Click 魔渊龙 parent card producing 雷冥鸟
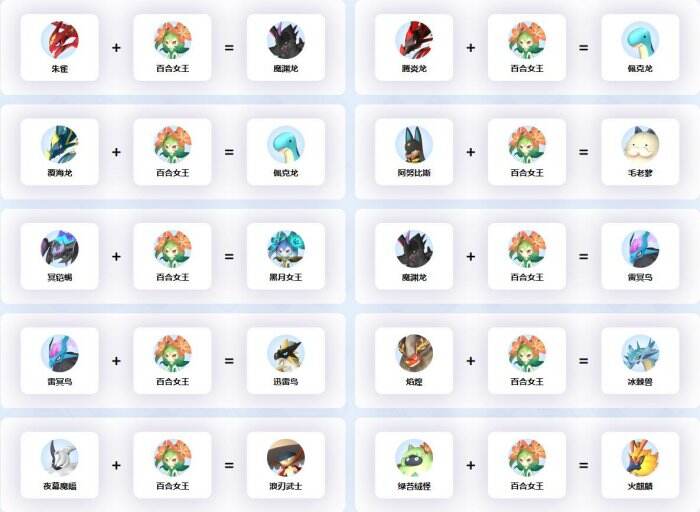 [x=414, y=256]
